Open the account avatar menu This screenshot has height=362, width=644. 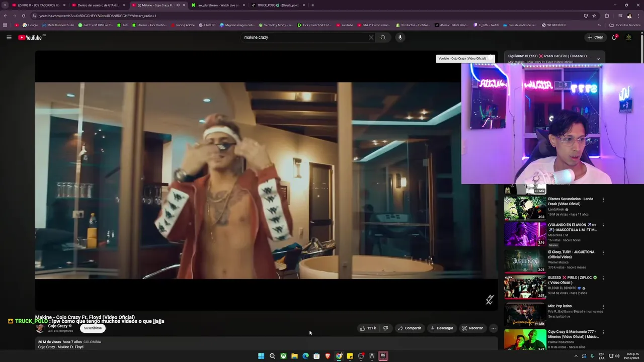pos(628,37)
